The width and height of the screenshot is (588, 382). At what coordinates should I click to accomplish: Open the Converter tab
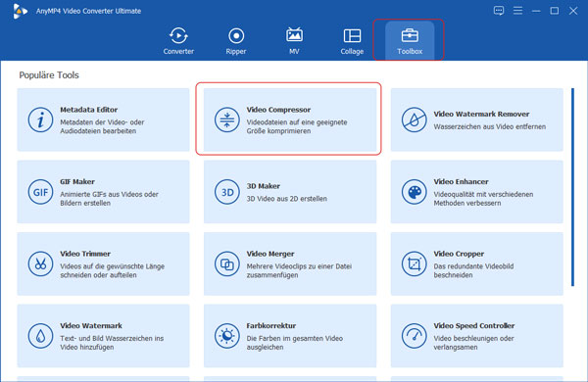tap(178, 41)
